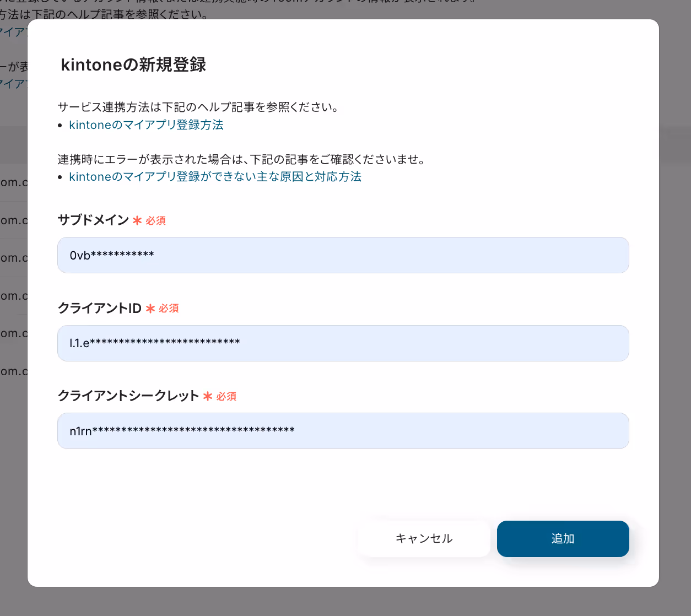Click the サブドメイン field label
Screen dimensions: 691x616
pos(93,220)
